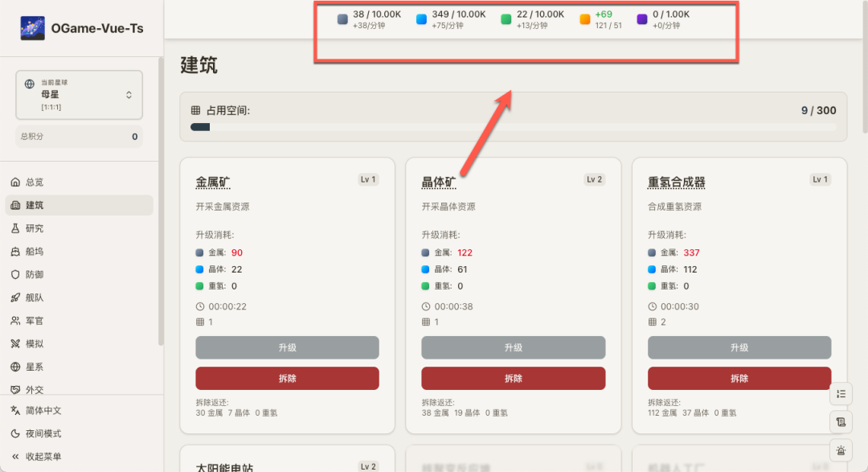Click the clock icon by 00:00:22
Image resolution: width=868 pixels, height=472 pixels.
(x=200, y=306)
